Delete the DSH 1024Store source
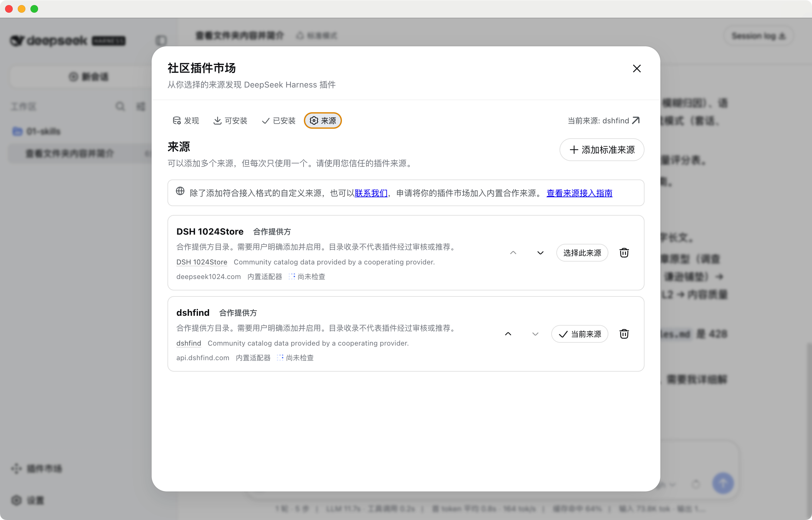 click(x=624, y=253)
